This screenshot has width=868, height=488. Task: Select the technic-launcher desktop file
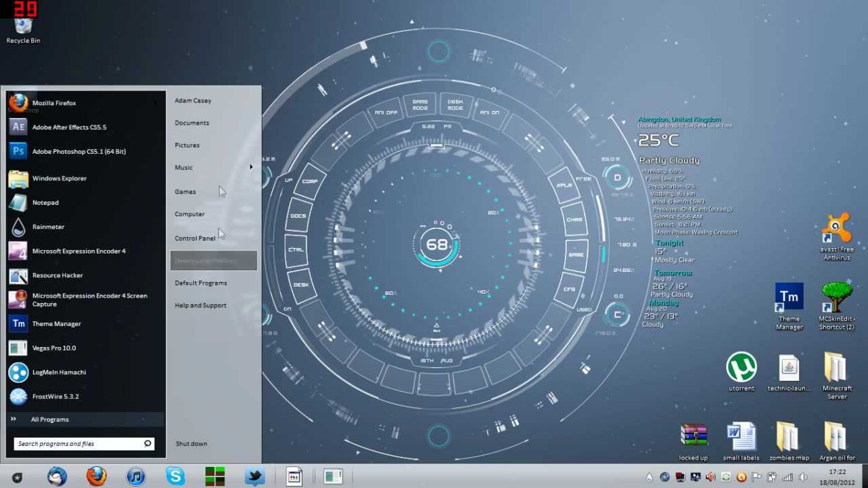click(789, 371)
